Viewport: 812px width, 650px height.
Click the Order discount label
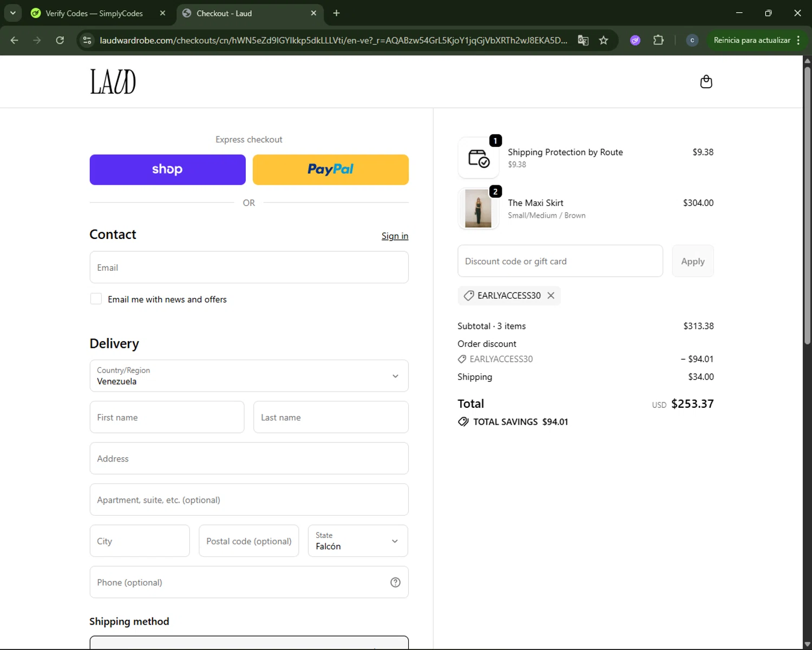click(487, 344)
